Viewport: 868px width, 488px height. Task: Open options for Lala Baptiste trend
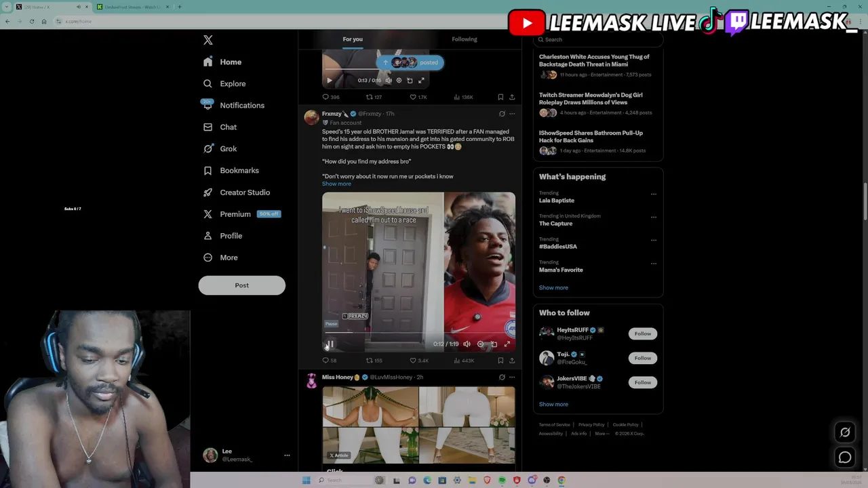pos(654,194)
